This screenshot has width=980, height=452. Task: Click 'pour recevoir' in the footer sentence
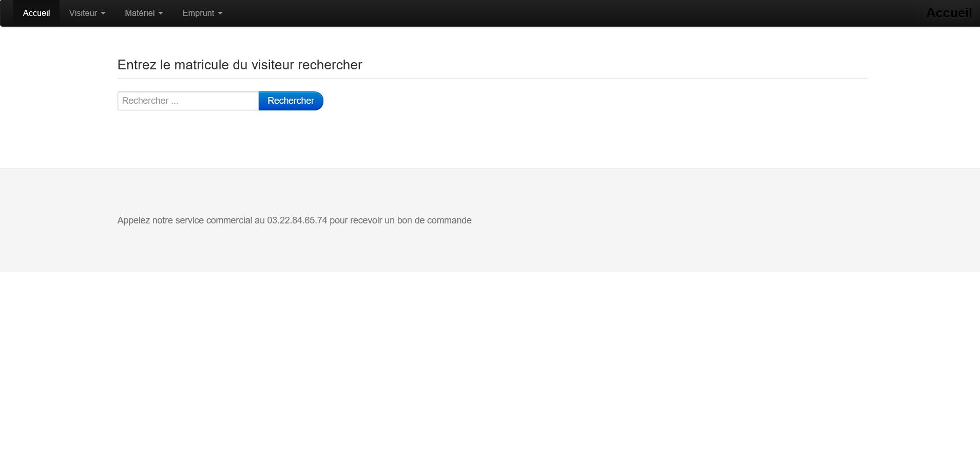[356, 220]
